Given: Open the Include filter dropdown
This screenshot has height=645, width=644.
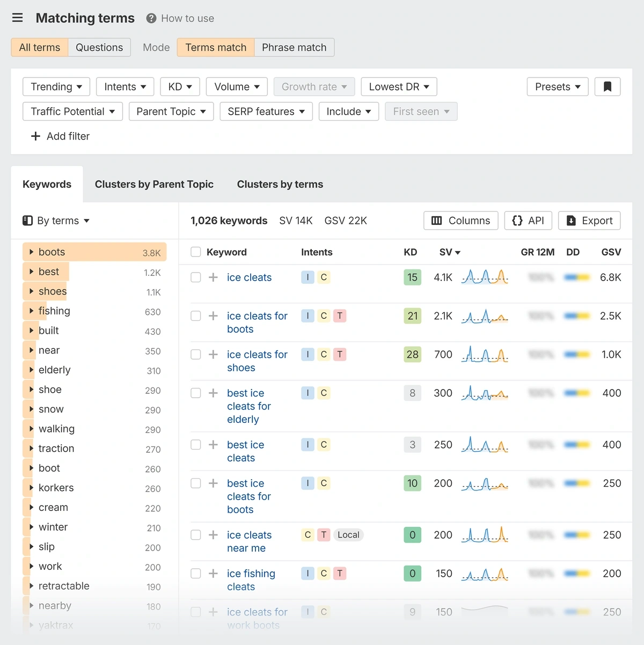Looking at the screenshot, I should (349, 111).
